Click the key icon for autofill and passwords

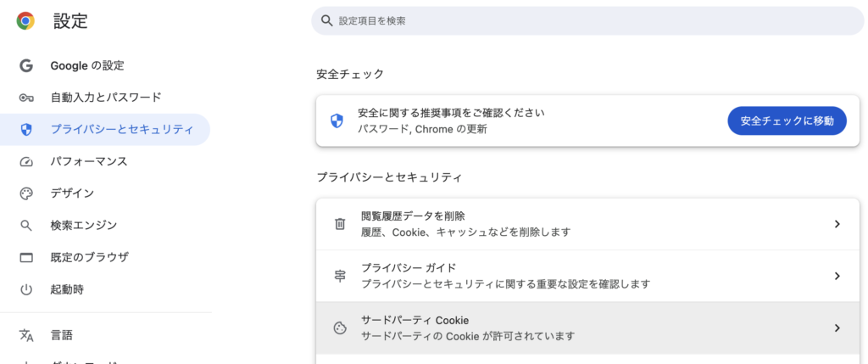26,98
